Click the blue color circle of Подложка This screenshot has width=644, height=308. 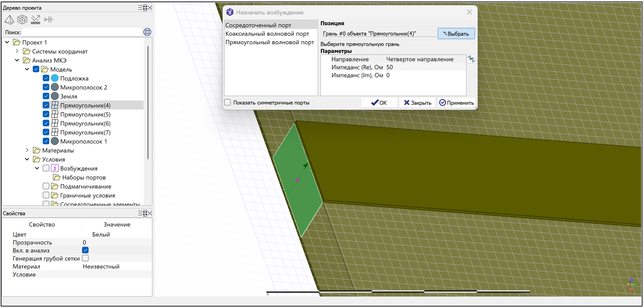click(x=55, y=78)
